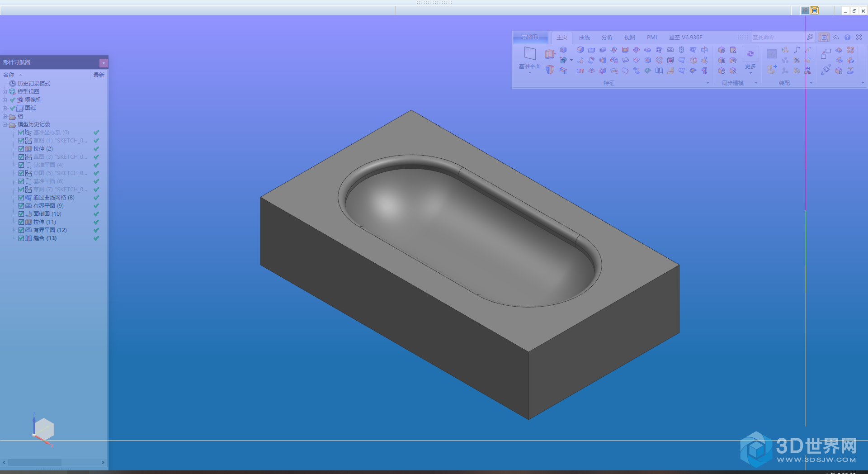Switch to the 曲线 ribbon tab
Image resolution: width=868 pixels, height=474 pixels.
click(x=585, y=38)
